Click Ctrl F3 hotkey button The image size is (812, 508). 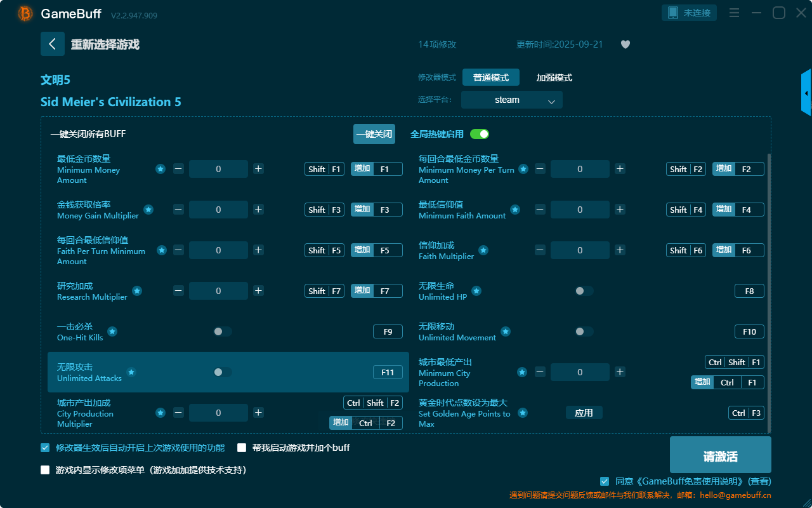[746, 413]
